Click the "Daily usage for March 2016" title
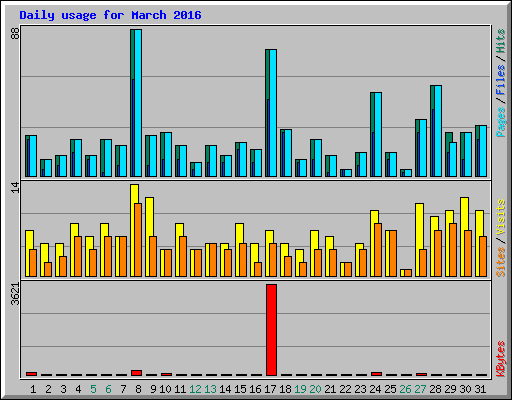Viewport: 512px width, 400px height. [x=110, y=15]
